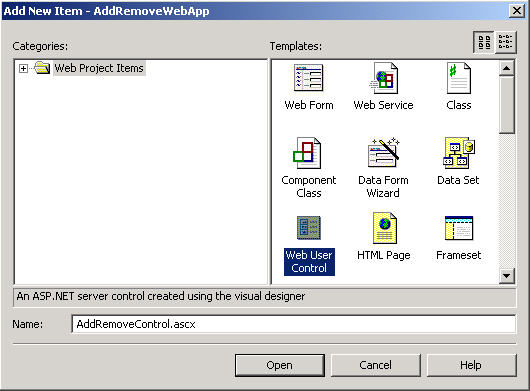Switch templates to large icons view
This screenshot has height=391, width=530.
click(x=484, y=42)
